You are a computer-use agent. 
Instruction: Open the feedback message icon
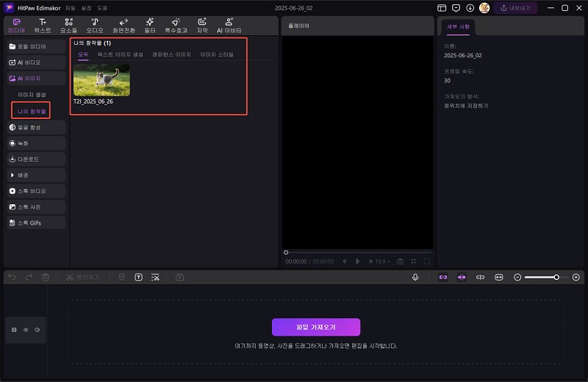click(456, 8)
